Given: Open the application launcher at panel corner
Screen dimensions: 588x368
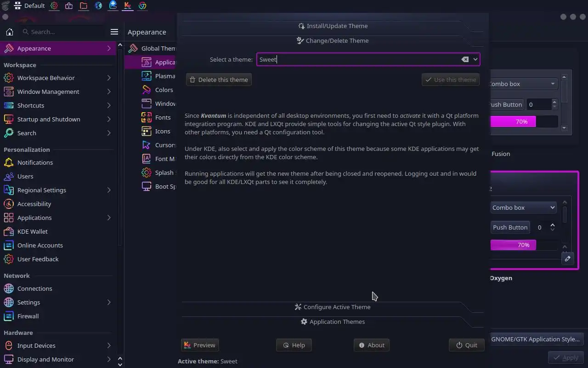Looking at the screenshot, I should tap(5, 6).
